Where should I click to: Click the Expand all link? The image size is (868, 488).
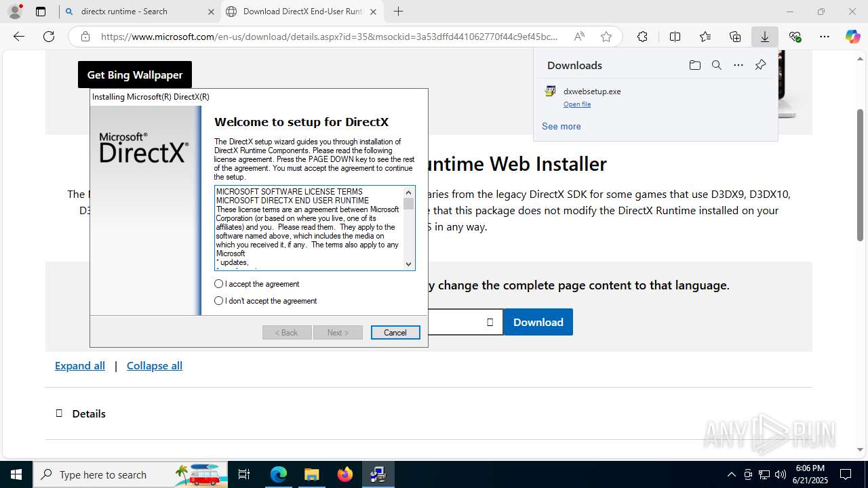[x=80, y=365]
